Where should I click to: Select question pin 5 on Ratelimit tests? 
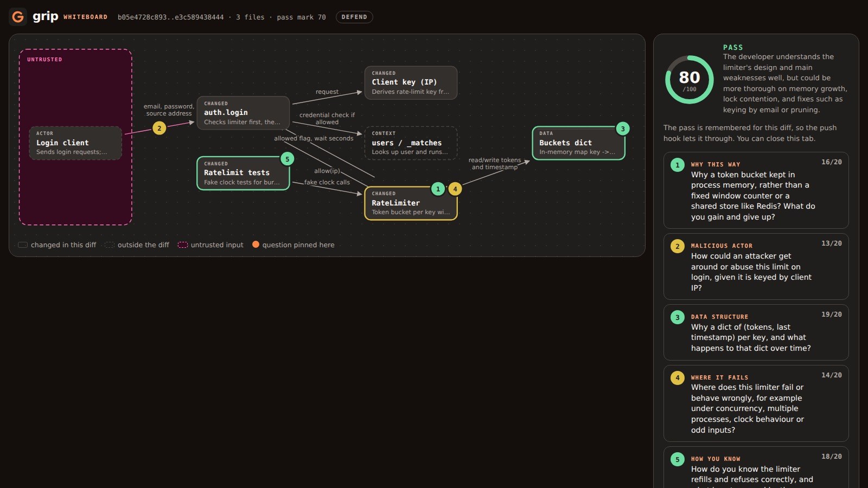(x=287, y=159)
